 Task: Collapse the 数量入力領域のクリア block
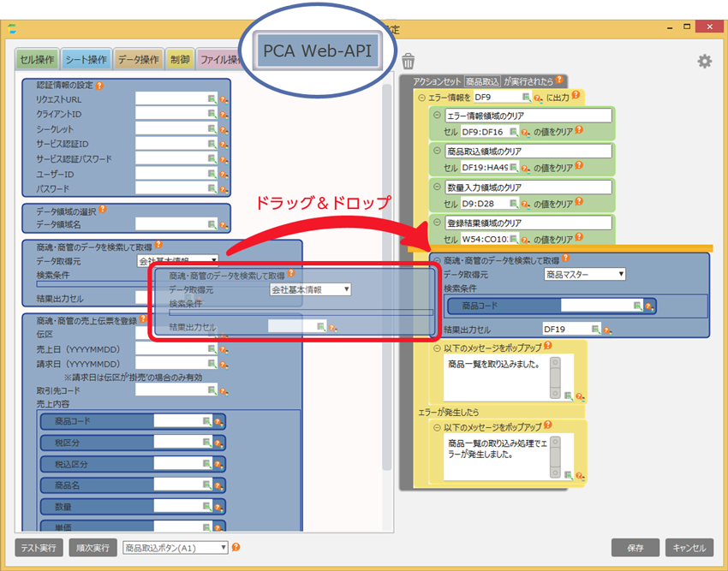point(437,187)
